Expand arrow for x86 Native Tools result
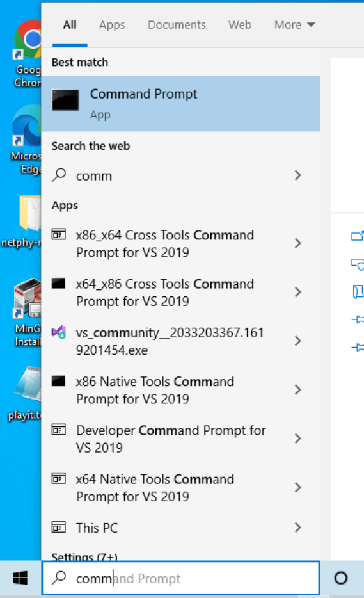The image size is (364, 598). 297,390
